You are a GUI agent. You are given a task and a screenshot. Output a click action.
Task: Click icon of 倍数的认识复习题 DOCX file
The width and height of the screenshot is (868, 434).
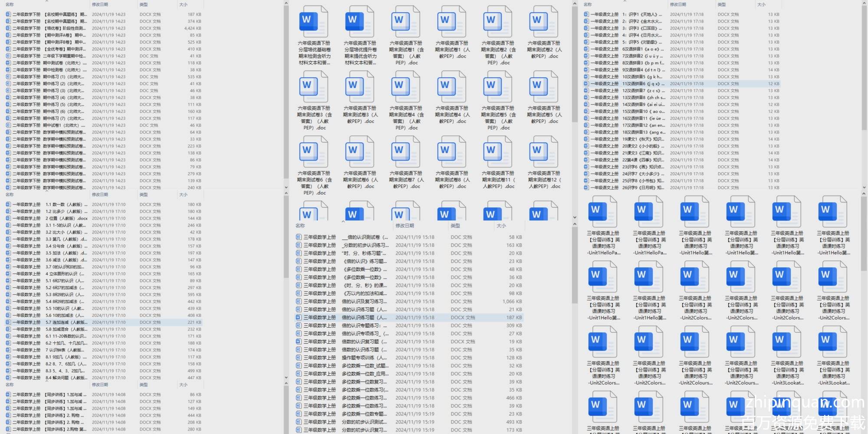pos(298,342)
